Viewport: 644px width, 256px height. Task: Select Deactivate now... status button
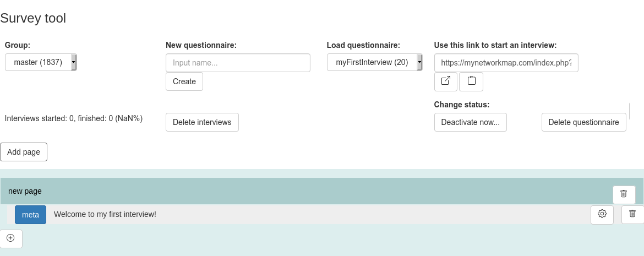tap(470, 122)
